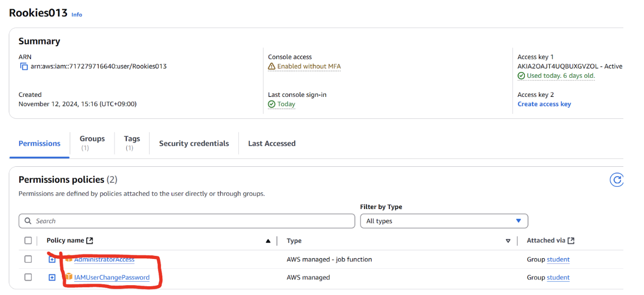This screenshot has width=644, height=295.
Task: Sort policies by Policy name arrow
Action: (268, 241)
